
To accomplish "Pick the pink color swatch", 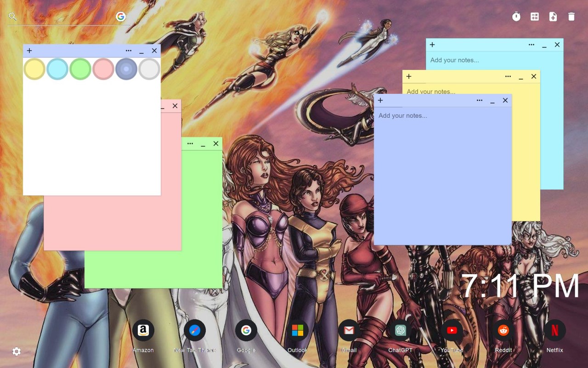I will point(103,69).
